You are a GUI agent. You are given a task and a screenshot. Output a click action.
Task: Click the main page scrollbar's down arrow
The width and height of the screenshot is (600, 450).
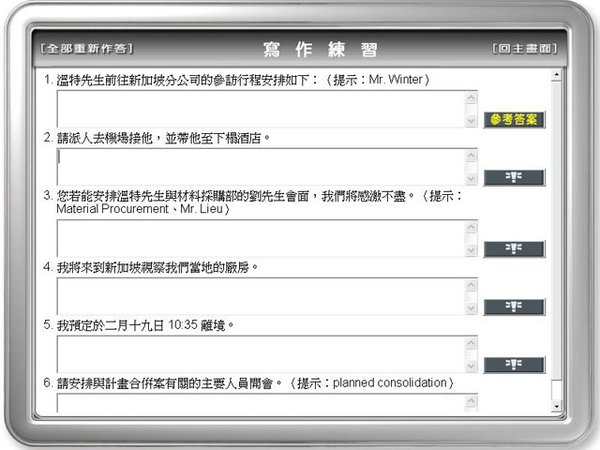pyautogui.click(x=557, y=406)
